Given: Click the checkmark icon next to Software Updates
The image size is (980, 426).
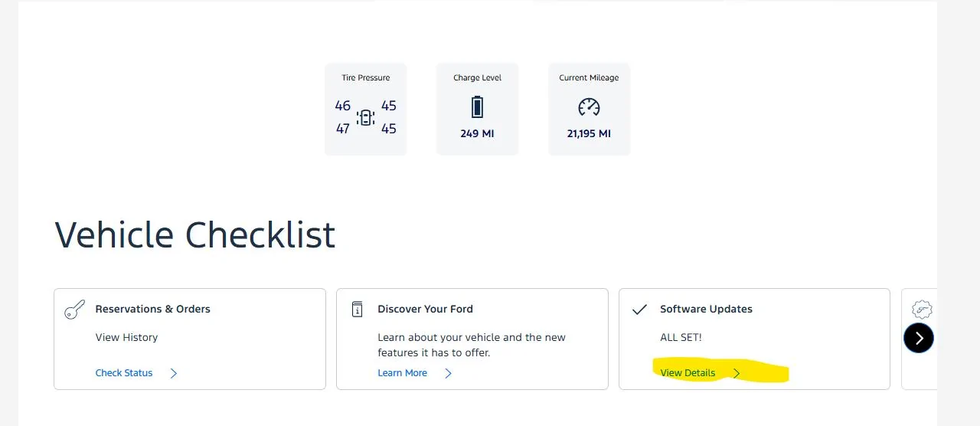Looking at the screenshot, I should click(639, 310).
